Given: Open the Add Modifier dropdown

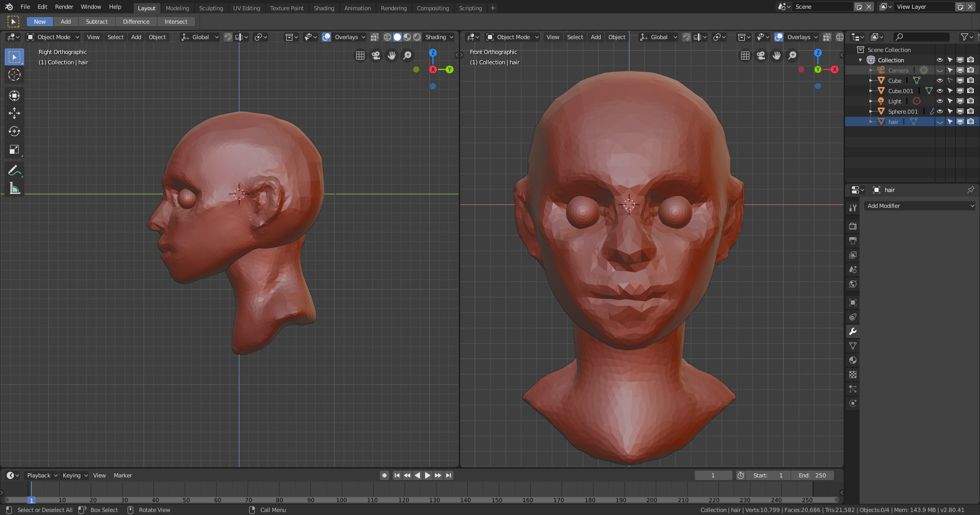Looking at the screenshot, I should (x=920, y=206).
